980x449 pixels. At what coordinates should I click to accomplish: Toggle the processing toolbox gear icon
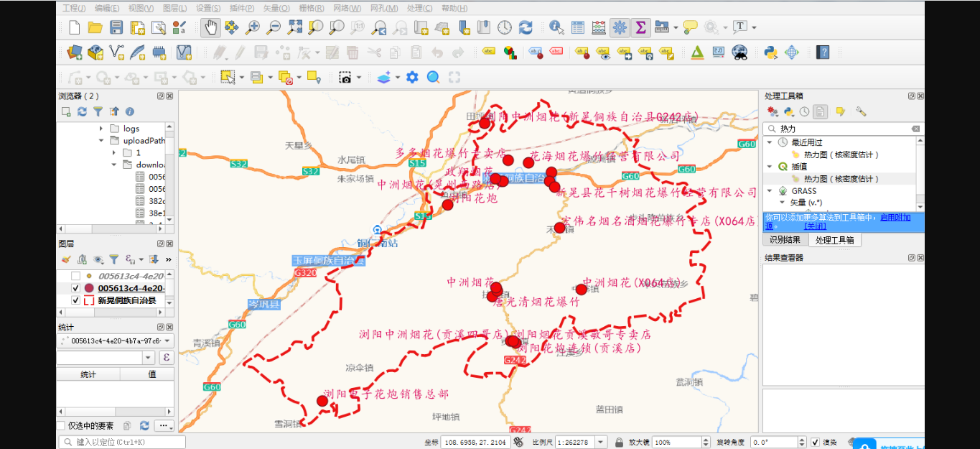coord(620,28)
